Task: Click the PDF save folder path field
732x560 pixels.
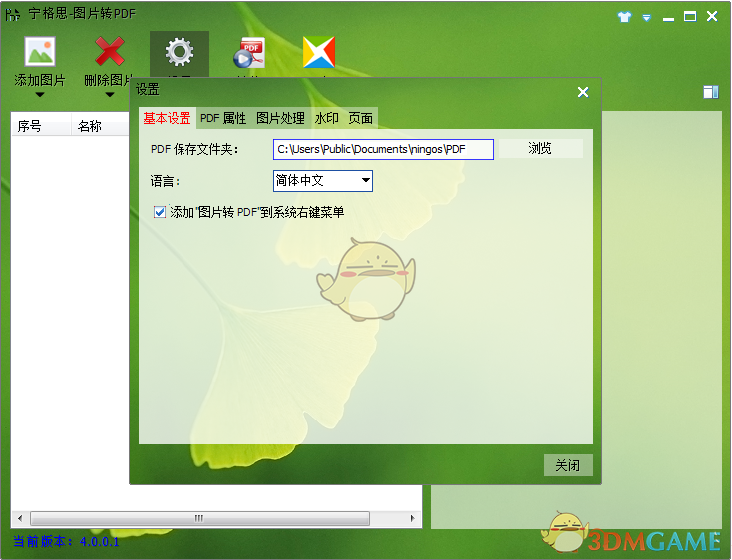Action: tap(383, 149)
